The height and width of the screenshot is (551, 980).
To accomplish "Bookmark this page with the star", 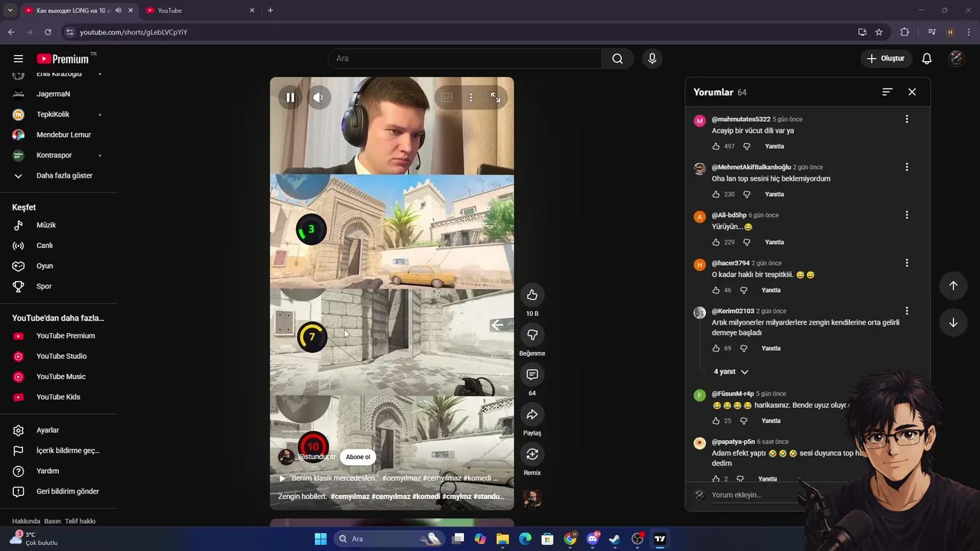I will [879, 32].
